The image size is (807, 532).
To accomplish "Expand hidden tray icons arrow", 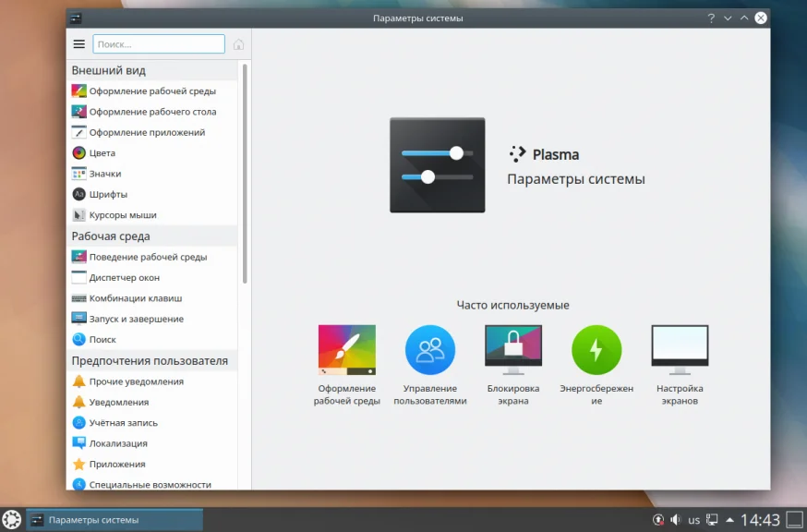I will (x=729, y=520).
